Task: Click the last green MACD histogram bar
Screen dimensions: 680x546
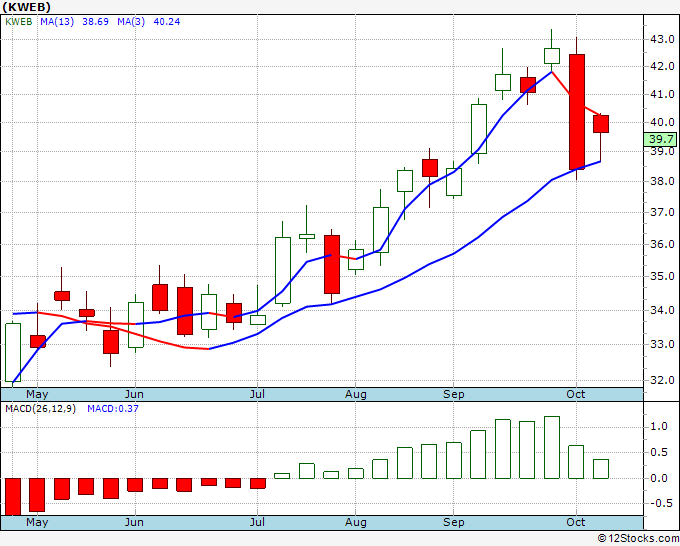Action: pyautogui.click(x=601, y=469)
